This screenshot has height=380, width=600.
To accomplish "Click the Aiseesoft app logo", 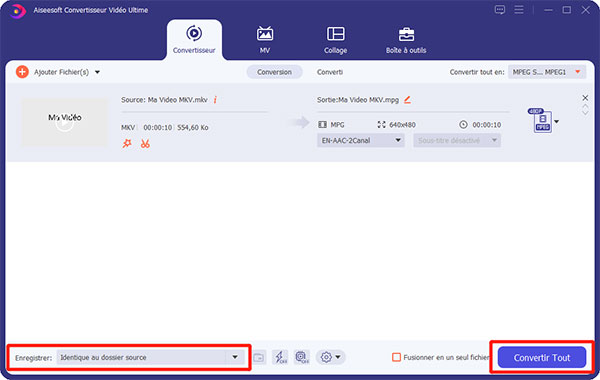I will point(17,10).
